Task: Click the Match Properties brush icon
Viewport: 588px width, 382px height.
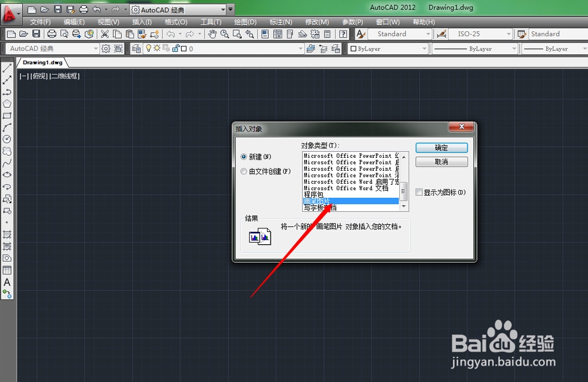Action: [x=142, y=34]
